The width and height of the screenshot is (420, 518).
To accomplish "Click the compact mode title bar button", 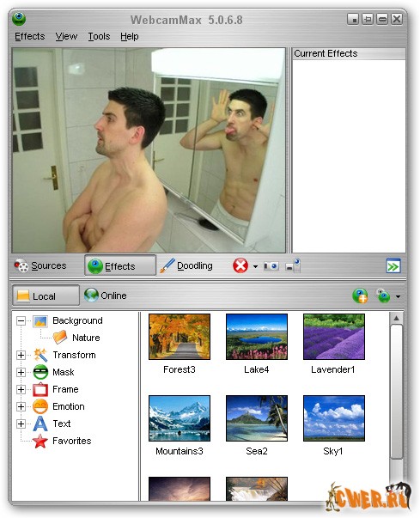I will coord(353,19).
